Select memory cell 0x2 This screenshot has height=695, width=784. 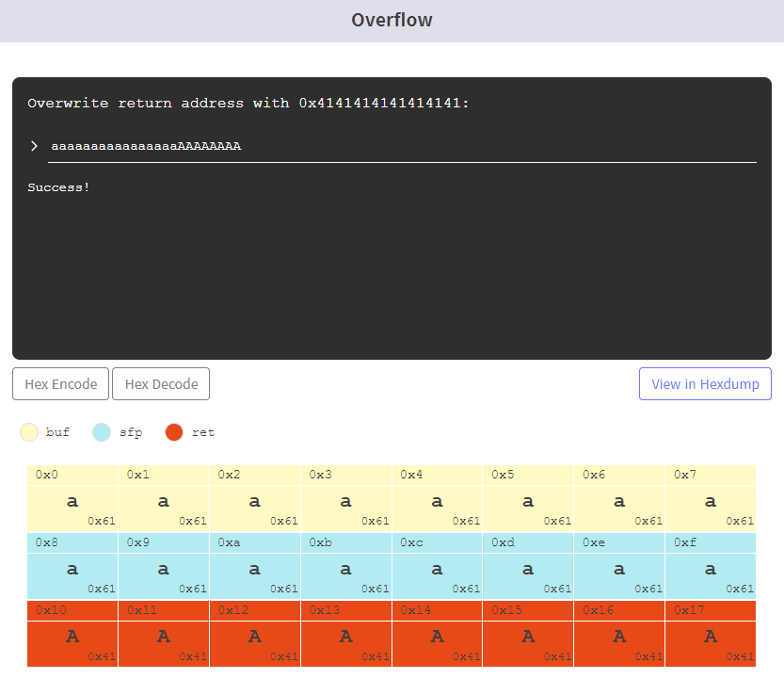255,498
